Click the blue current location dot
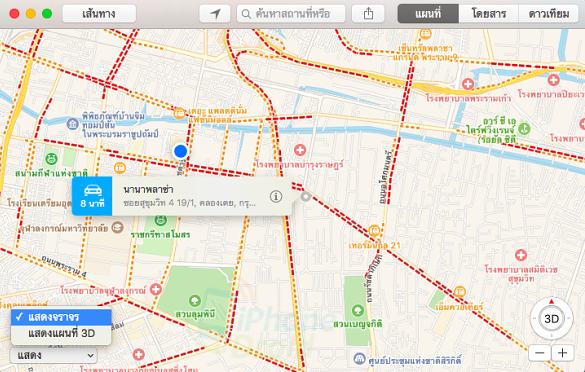 [x=181, y=151]
